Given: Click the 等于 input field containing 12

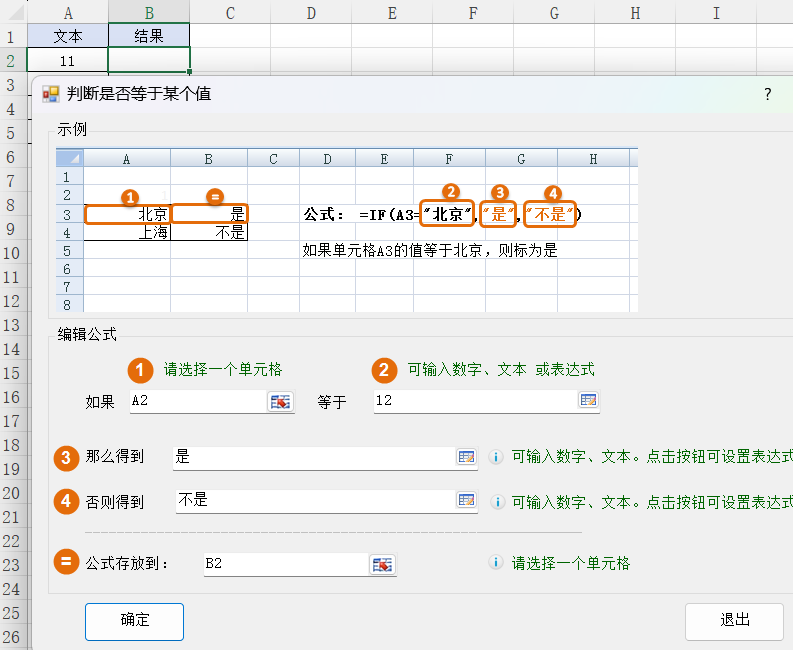Looking at the screenshot, I should [x=474, y=401].
